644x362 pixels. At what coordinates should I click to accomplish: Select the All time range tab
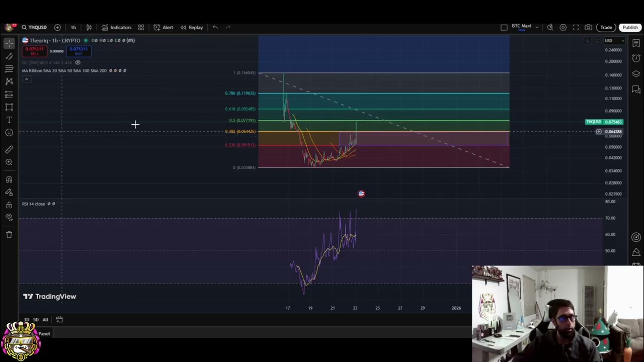pyautogui.click(x=45, y=319)
